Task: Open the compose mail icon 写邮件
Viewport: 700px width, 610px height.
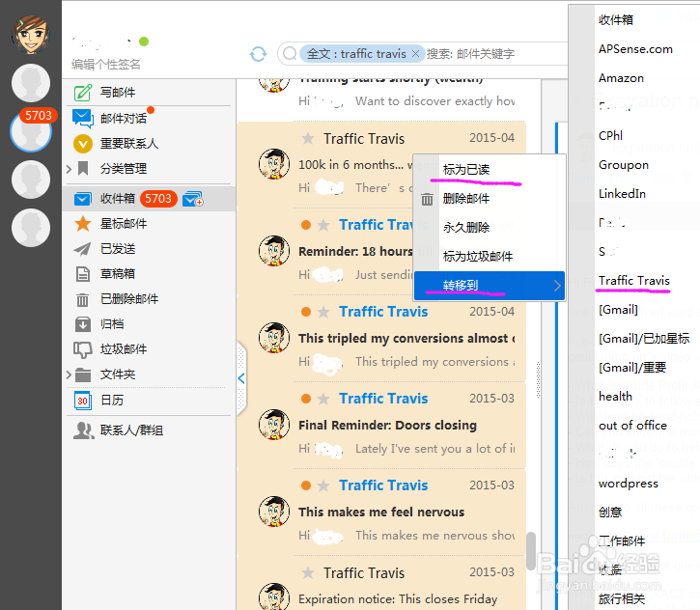Action: (x=83, y=93)
